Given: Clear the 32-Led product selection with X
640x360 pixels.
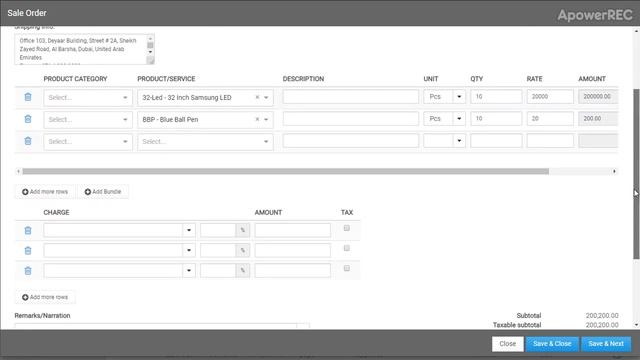Looking at the screenshot, I should [x=257, y=97].
